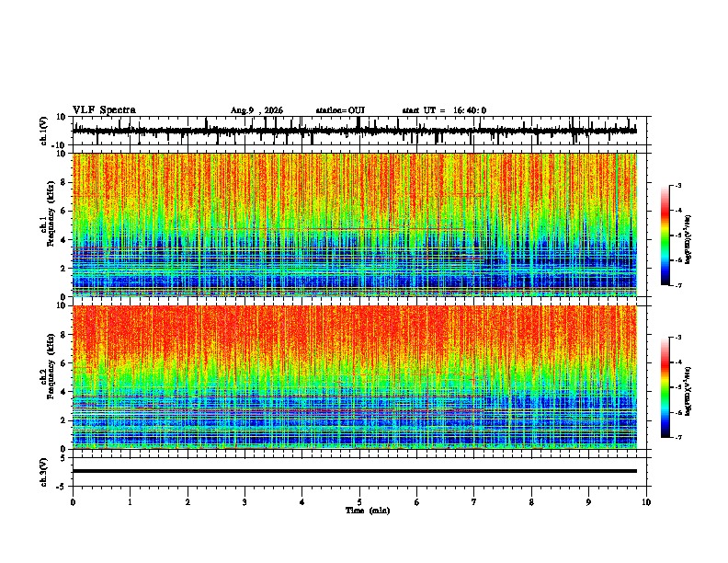The image size is (728, 563).
Task: Click time axis tick label "9"
Action: (588, 502)
